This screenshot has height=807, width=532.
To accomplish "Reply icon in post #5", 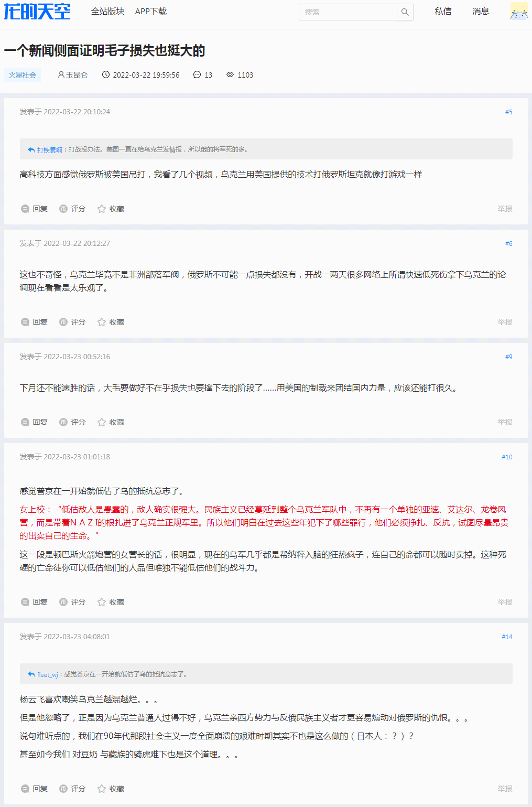I will (x=25, y=209).
